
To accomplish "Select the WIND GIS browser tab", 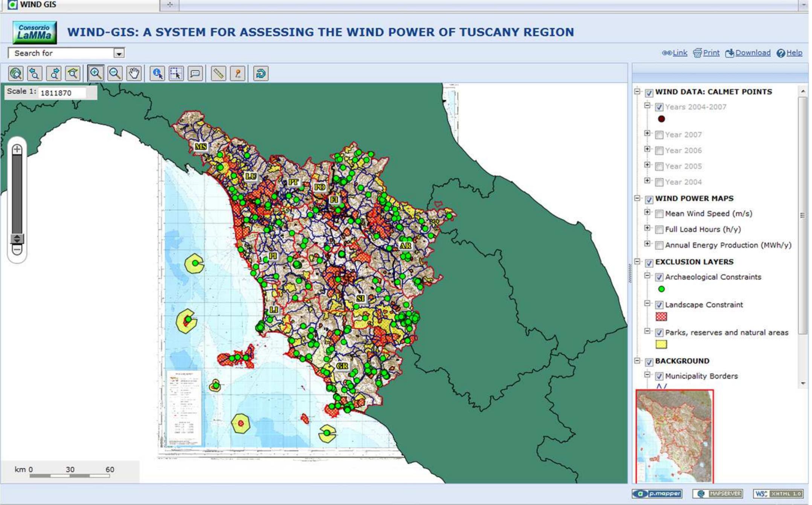I will (81, 5).
